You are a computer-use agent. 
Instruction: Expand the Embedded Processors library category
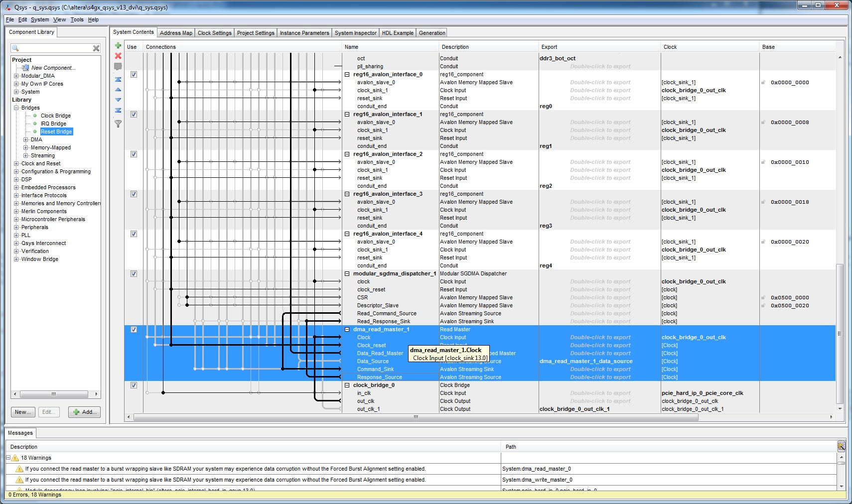pos(16,187)
